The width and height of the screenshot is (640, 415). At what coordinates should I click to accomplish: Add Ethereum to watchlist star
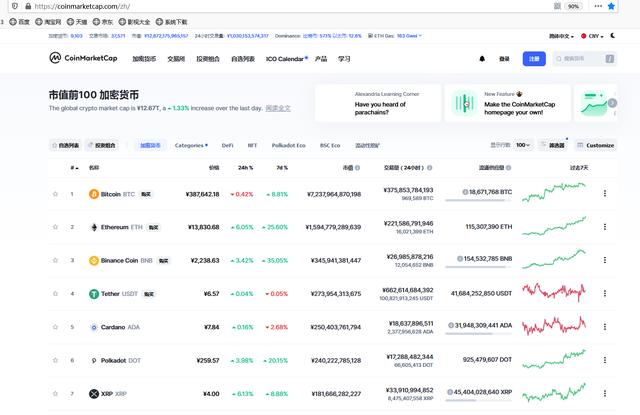55,227
